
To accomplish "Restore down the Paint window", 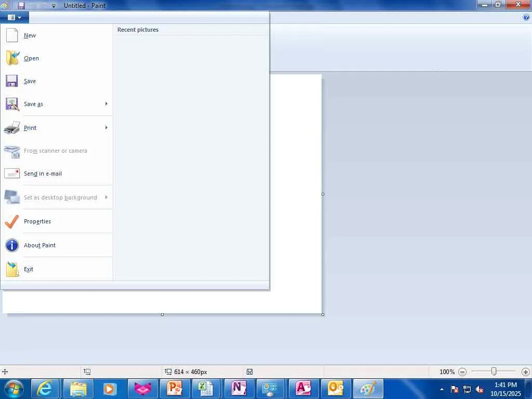I will [x=498, y=5].
